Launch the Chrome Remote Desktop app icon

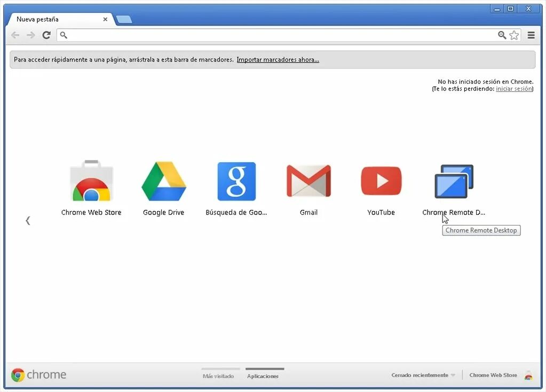coord(454,181)
